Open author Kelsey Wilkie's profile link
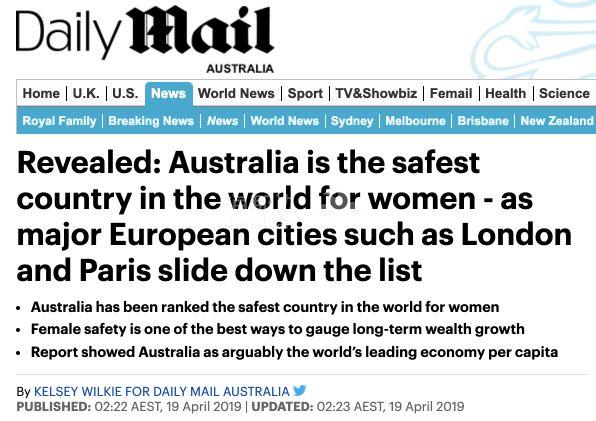This screenshot has width=596, height=421. tap(162, 391)
